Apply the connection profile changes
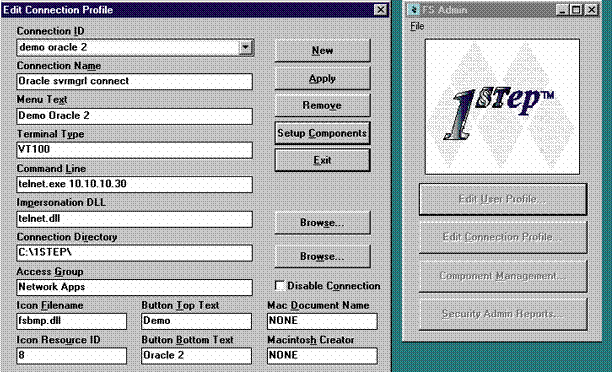The width and height of the screenshot is (612, 372). pos(322,78)
